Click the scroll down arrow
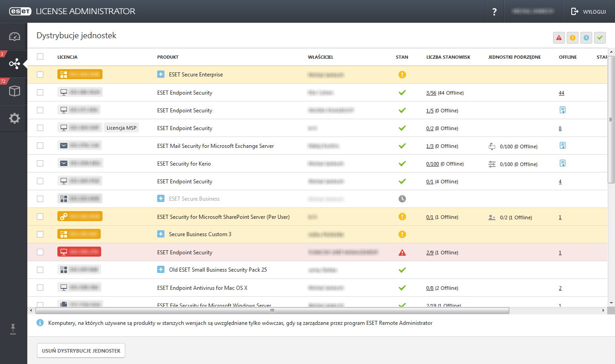 pos(611,303)
